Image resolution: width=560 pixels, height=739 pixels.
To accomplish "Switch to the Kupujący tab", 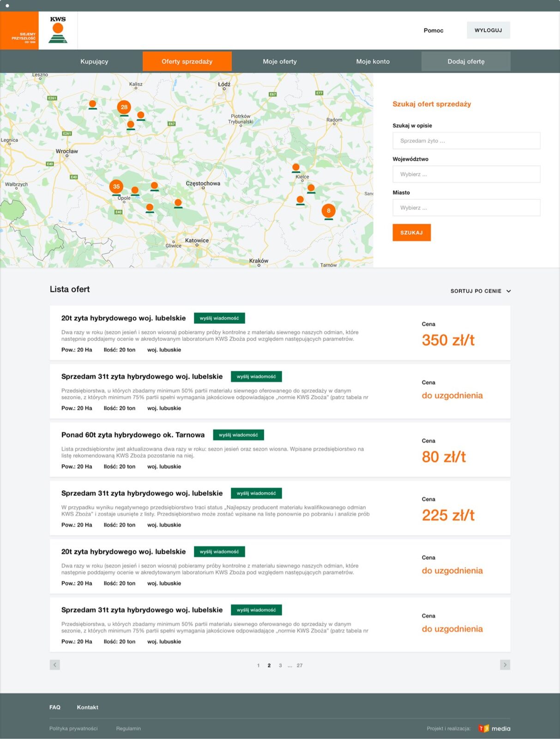I will pyautogui.click(x=94, y=61).
